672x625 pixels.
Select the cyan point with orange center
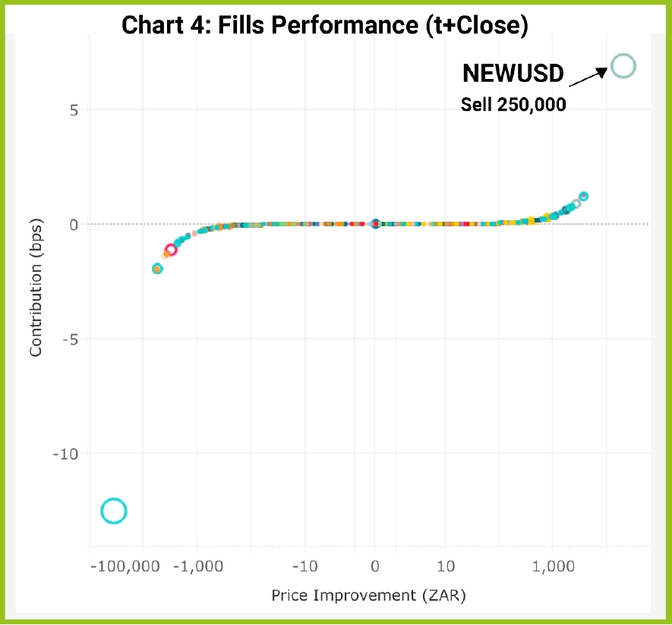tap(157, 268)
